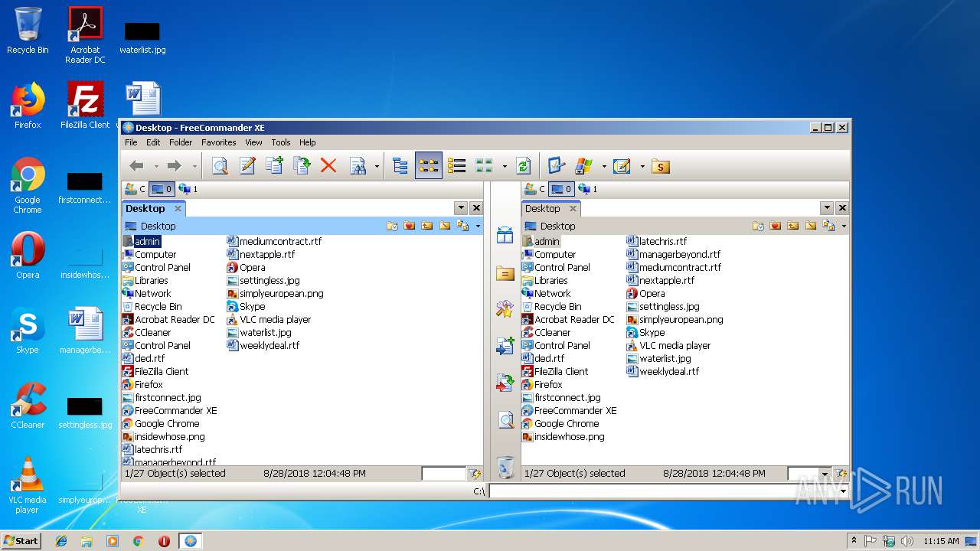Click the green Refresh icon in toolbar
The image size is (980, 551).
[524, 166]
